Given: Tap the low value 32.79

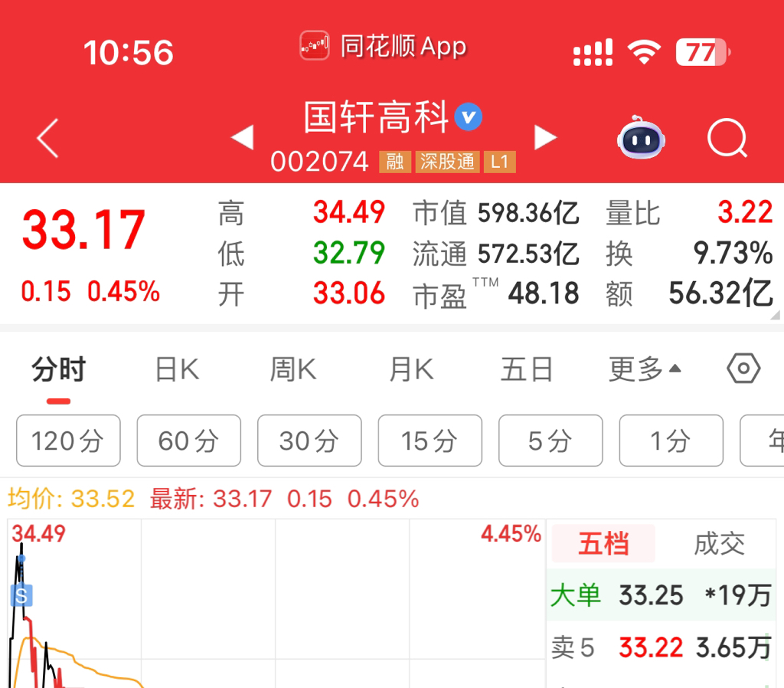Looking at the screenshot, I should click(x=349, y=253).
